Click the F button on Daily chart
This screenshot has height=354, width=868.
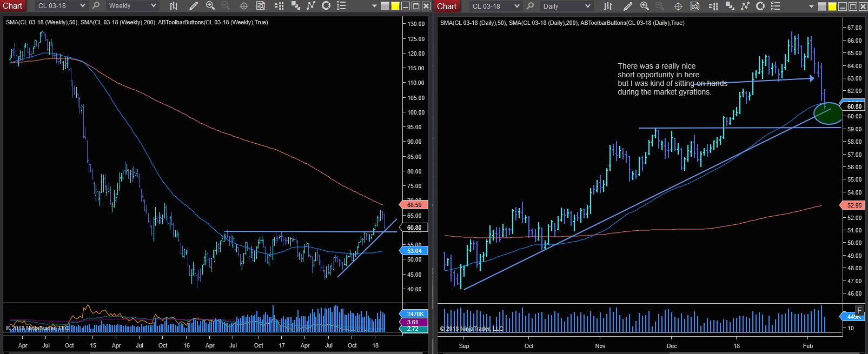pos(859,310)
